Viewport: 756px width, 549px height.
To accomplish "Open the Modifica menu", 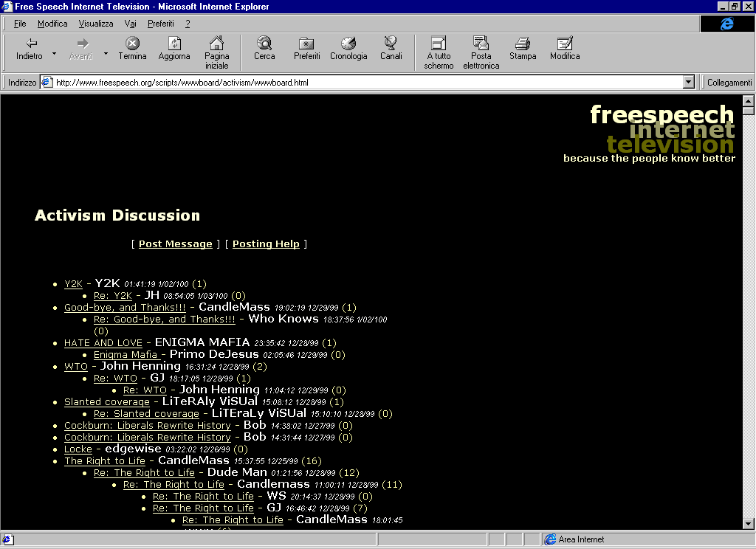I will pyautogui.click(x=52, y=24).
